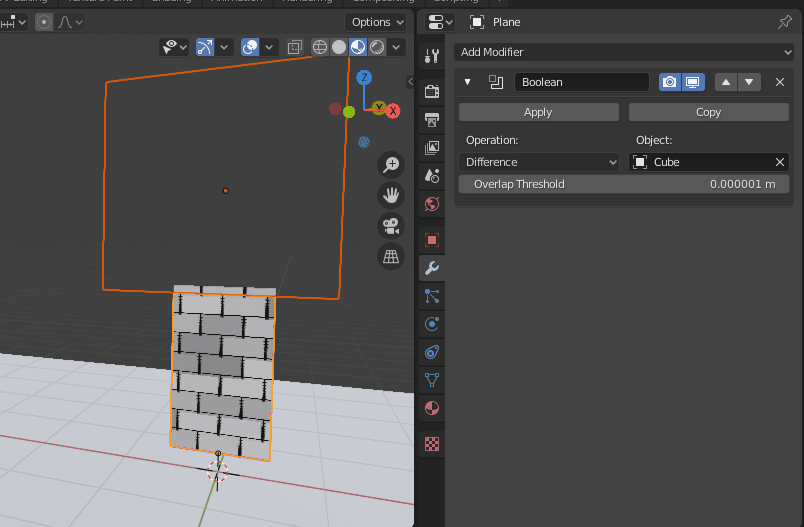This screenshot has height=527, width=804.
Task: Copy the Boolean modifier
Action: 709,112
